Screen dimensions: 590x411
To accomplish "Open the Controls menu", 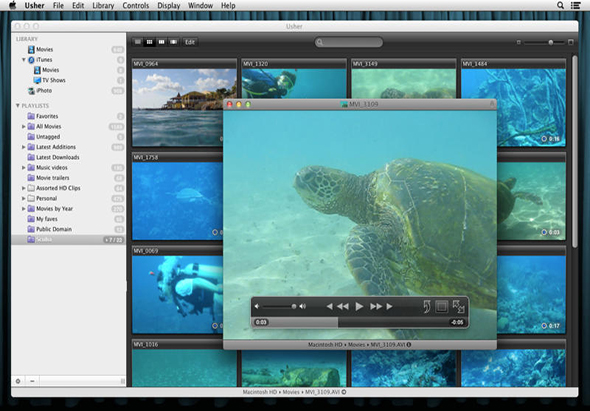I will pyautogui.click(x=135, y=6).
